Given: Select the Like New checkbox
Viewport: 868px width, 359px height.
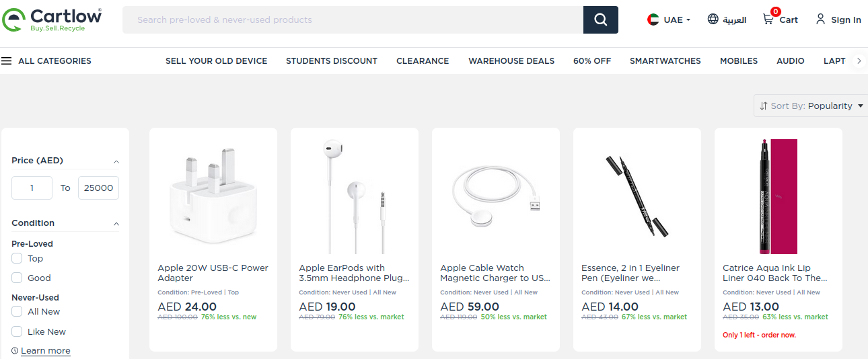Looking at the screenshot, I should (17, 331).
